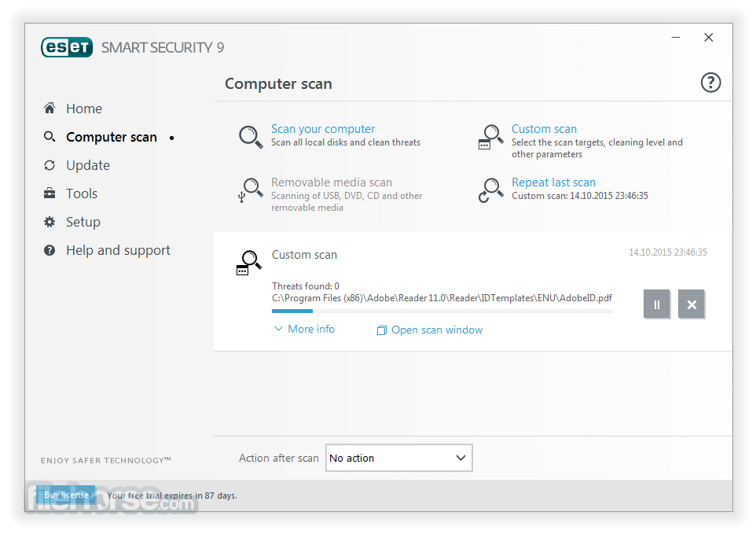Viewport: 756px width, 538px height.
Task: Minimize the ESET window
Action: (x=676, y=38)
